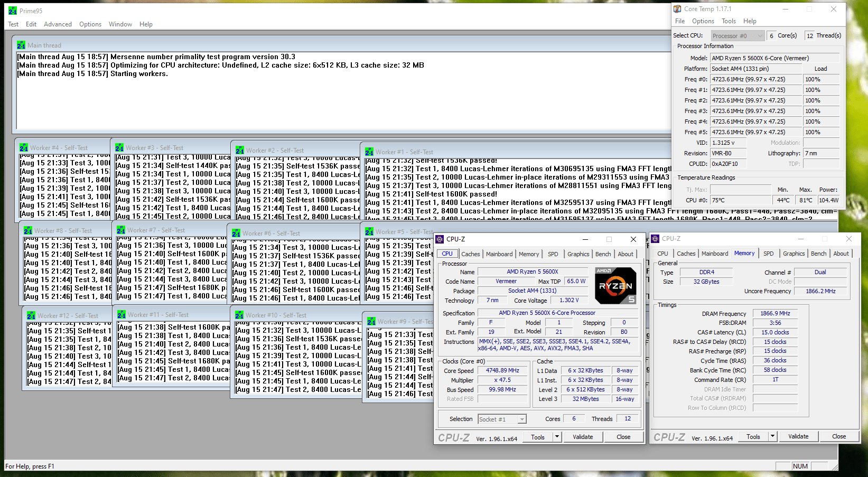The height and width of the screenshot is (477, 868).
Task: Click the Worker #3 window icon
Action: [x=119, y=148]
